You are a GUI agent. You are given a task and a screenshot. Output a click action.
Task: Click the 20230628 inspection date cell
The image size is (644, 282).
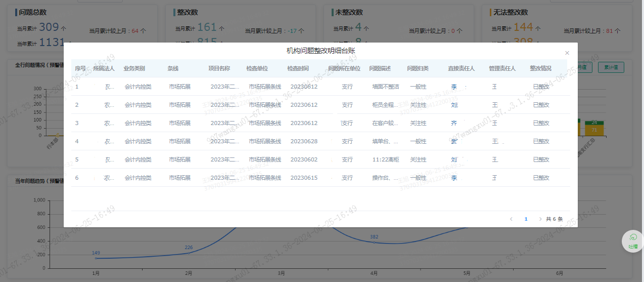[304, 141]
